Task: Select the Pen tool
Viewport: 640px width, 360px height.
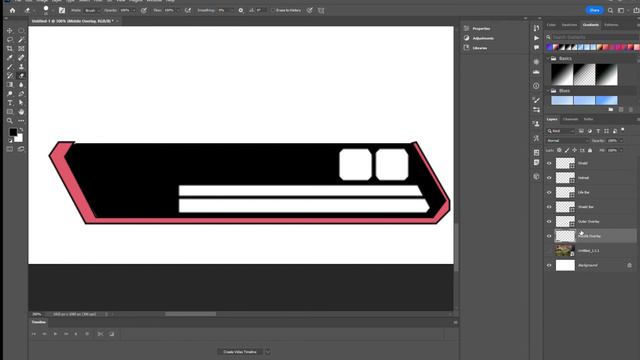Action: coord(21,93)
